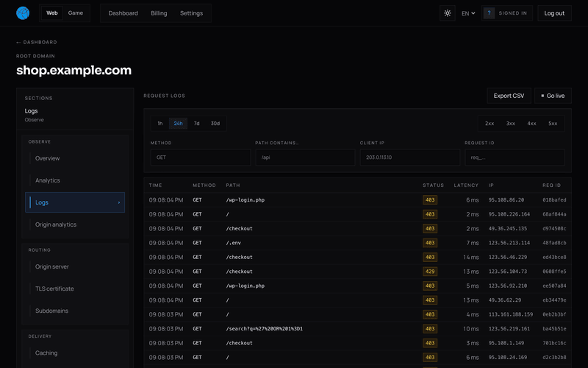Go back via the Dashboard breadcrumb link
The width and height of the screenshot is (588, 368).
click(36, 42)
